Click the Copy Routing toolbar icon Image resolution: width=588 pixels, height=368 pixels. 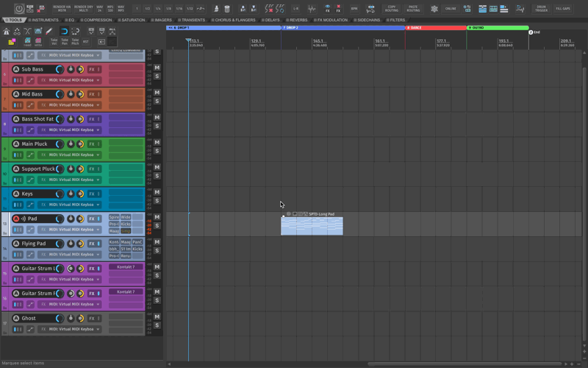click(392, 9)
